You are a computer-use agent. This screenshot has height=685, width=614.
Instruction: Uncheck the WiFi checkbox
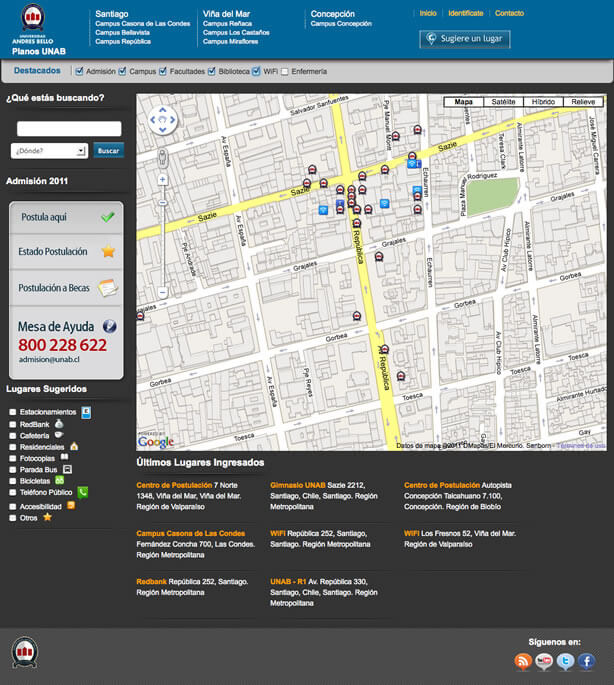pyautogui.click(x=257, y=71)
